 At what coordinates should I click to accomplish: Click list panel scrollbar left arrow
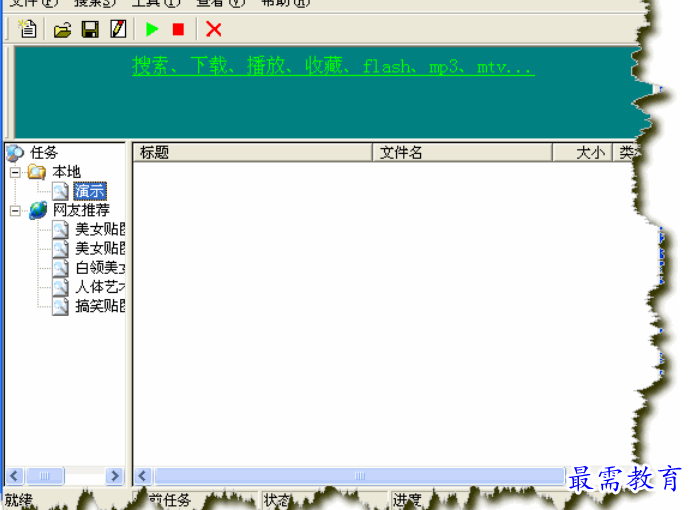click(x=143, y=476)
